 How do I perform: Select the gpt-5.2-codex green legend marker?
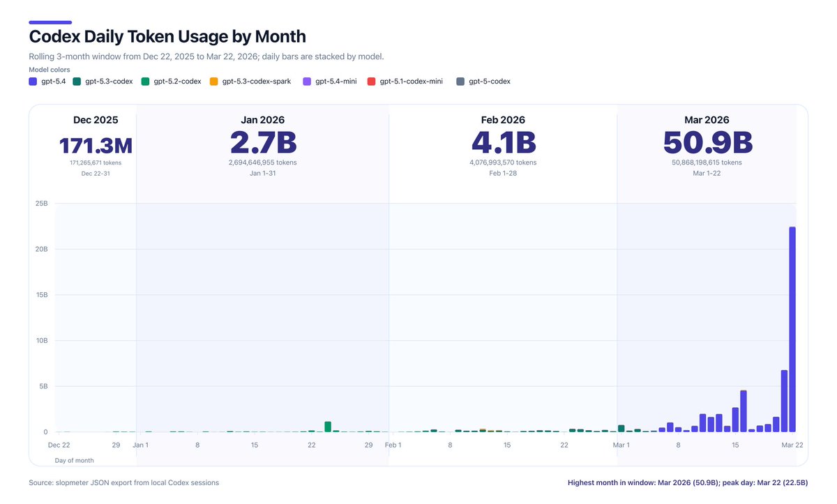(x=144, y=81)
